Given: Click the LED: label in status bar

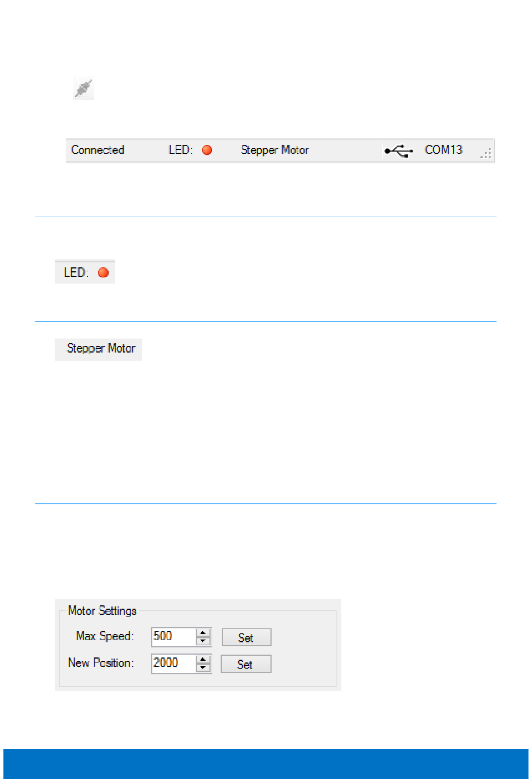Looking at the screenshot, I should (x=180, y=150).
